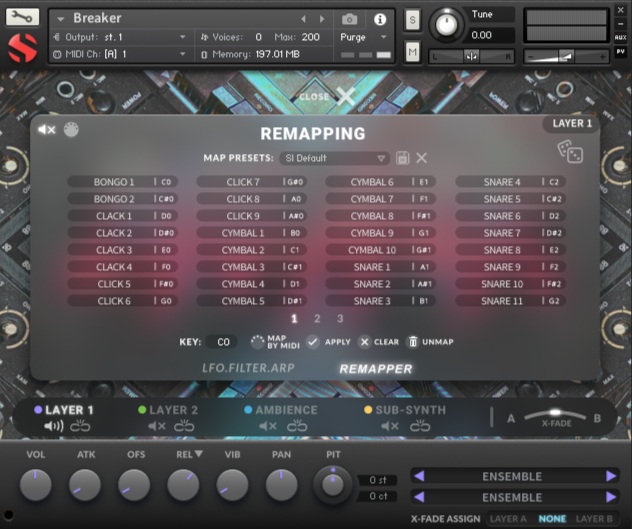Image resolution: width=632 pixels, height=529 pixels.
Task: Click the KEY C0 value field
Action: tap(221, 342)
